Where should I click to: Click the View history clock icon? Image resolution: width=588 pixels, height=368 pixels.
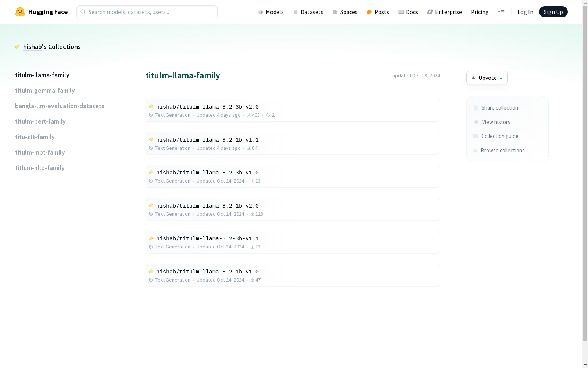(x=476, y=122)
